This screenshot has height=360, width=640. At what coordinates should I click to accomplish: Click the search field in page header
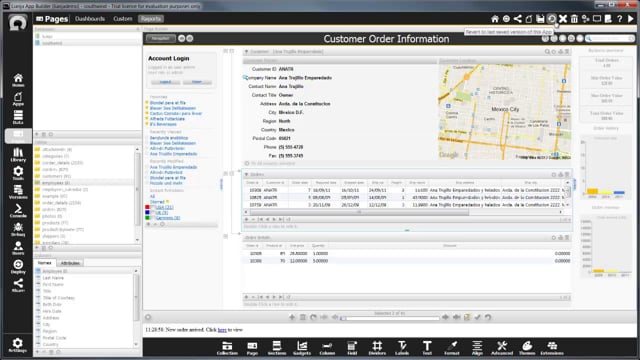click(x=611, y=38)
